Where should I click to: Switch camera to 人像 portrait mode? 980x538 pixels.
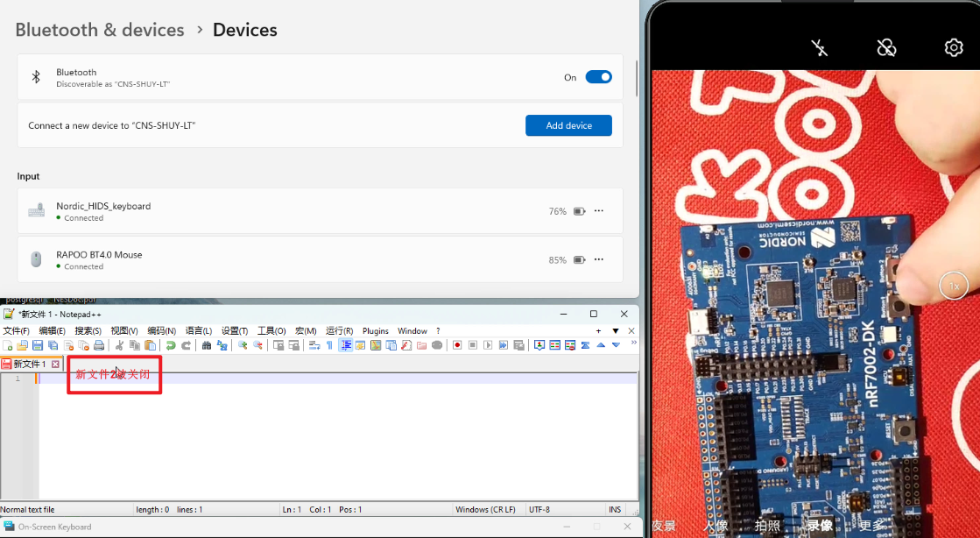[x=716, y=526]
